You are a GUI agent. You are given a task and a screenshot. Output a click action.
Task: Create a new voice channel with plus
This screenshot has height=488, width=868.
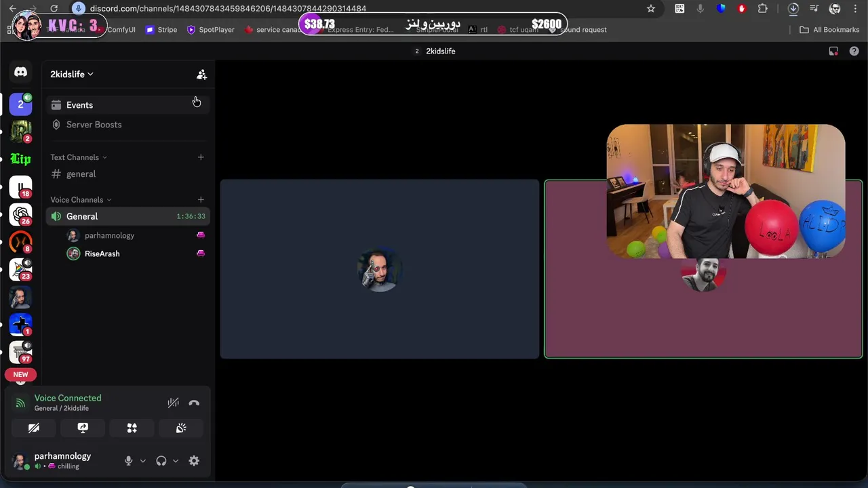point(201,200)
